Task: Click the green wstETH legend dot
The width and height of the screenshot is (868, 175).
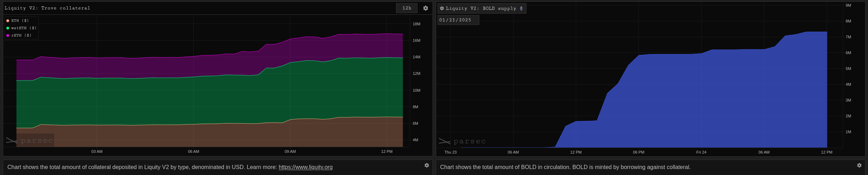Action: 8,28
